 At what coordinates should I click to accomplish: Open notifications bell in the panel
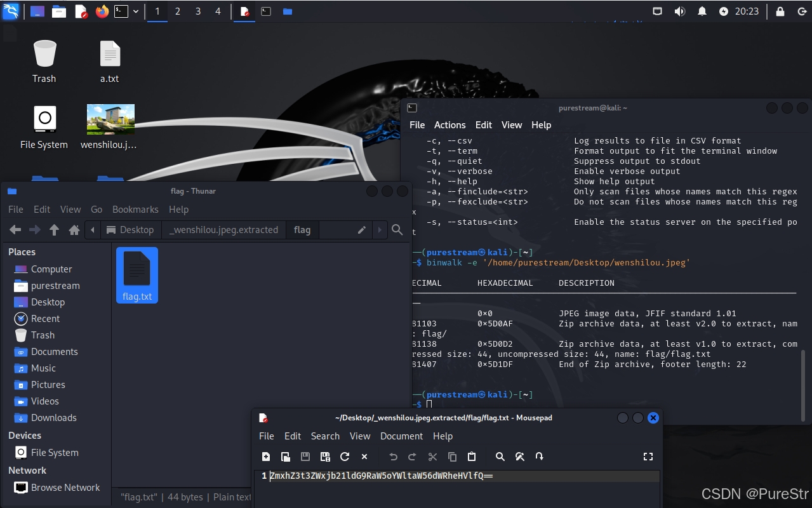[702, 11]
